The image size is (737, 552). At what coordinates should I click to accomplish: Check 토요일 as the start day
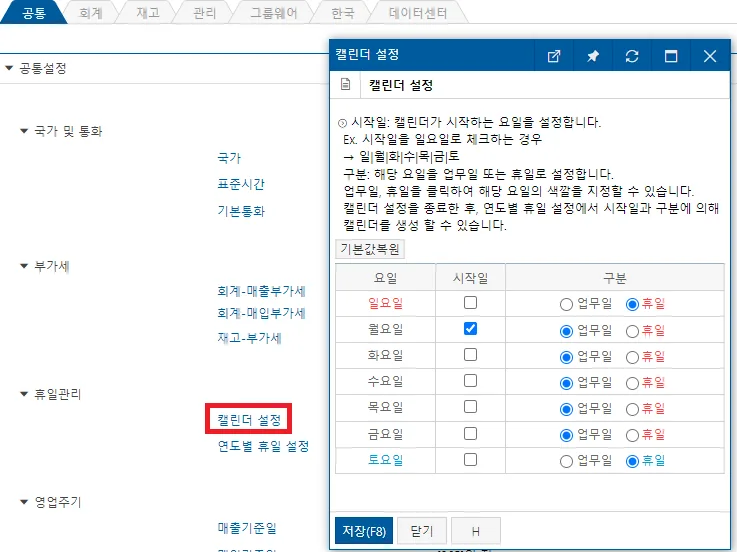pos(470,459)
